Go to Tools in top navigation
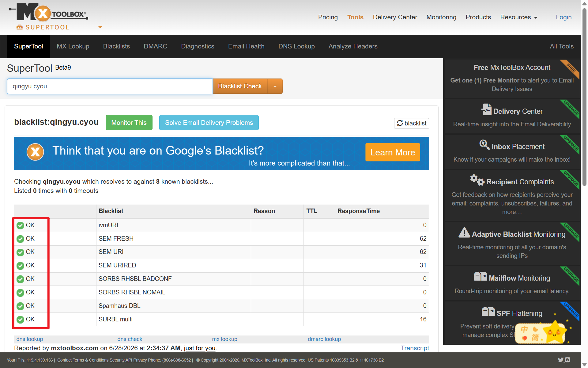588x368 pixels. click(x=355, y=17)
